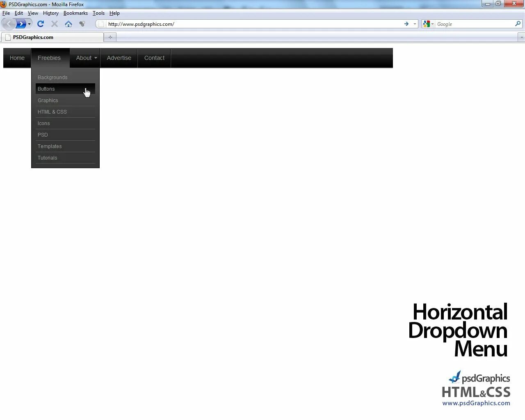Select the PSDGraphics.com tab
This screenshot has height=420, width=525.
(x=52, y=37)
